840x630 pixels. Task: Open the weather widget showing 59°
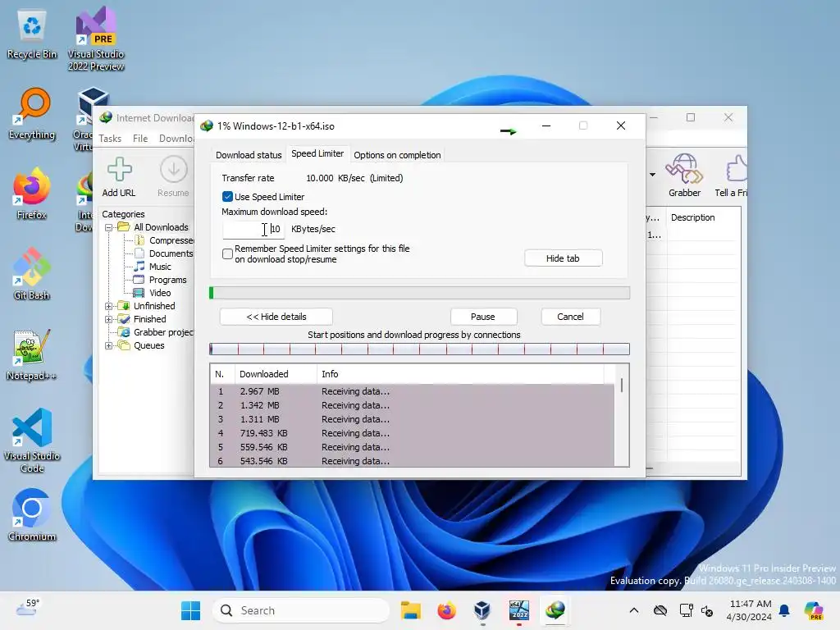tap(28, 607)
